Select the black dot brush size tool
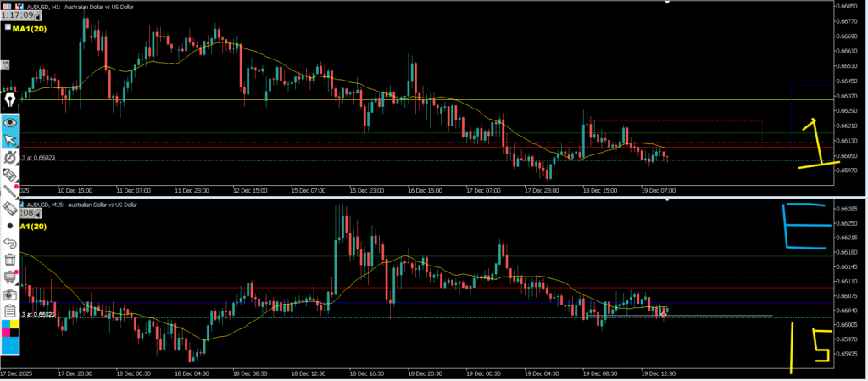This screenshot has width=868, height=381. 10,227
